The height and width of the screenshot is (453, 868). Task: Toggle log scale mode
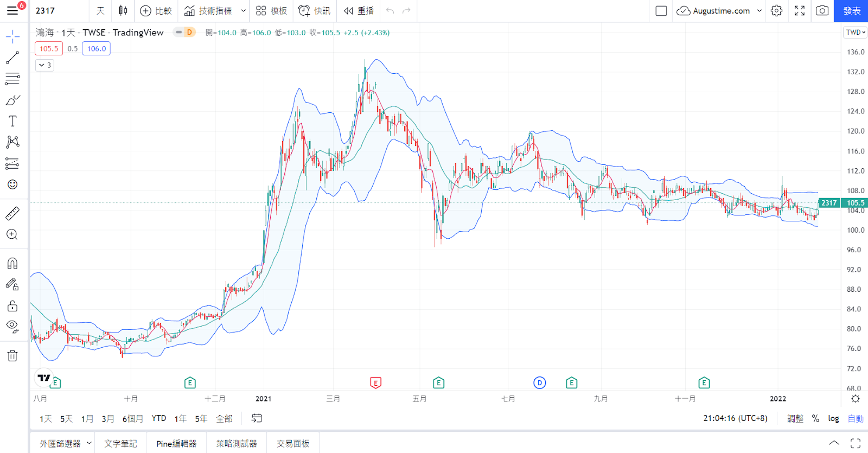[x=833, y=419]
